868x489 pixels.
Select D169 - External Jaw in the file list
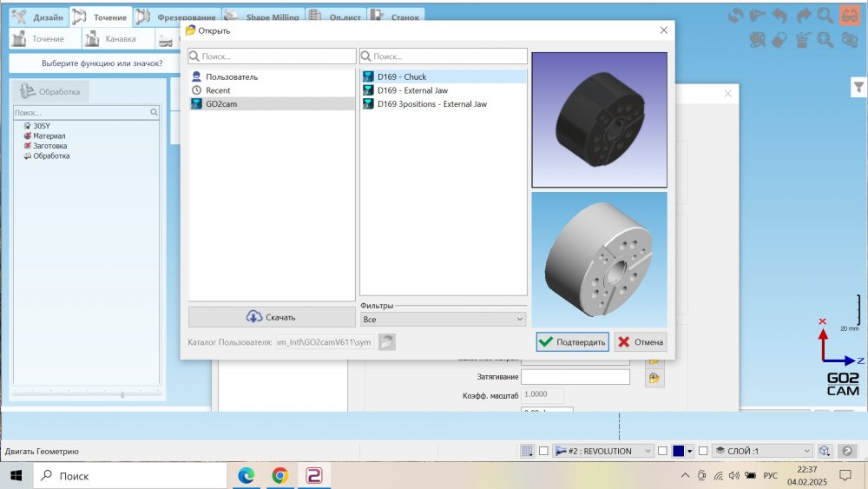click(x=444, y=90)
